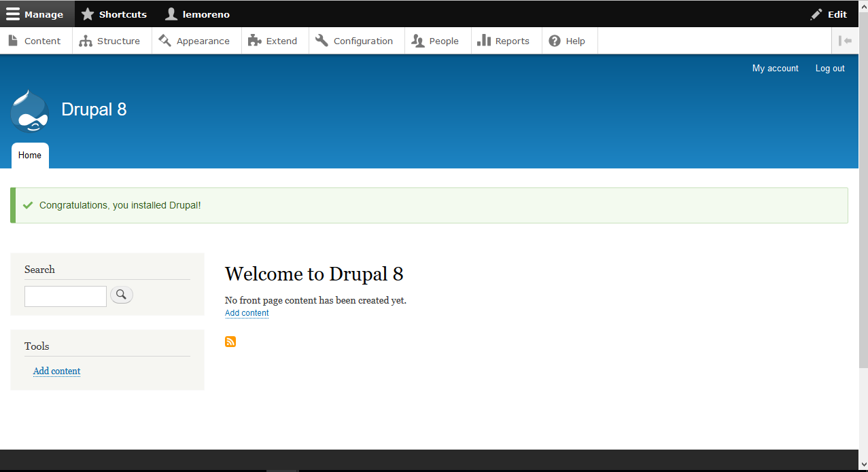The height and width of the screenshot is (472, 868).
Task: Click Add content under the welcome message
Action: [247, 313]
